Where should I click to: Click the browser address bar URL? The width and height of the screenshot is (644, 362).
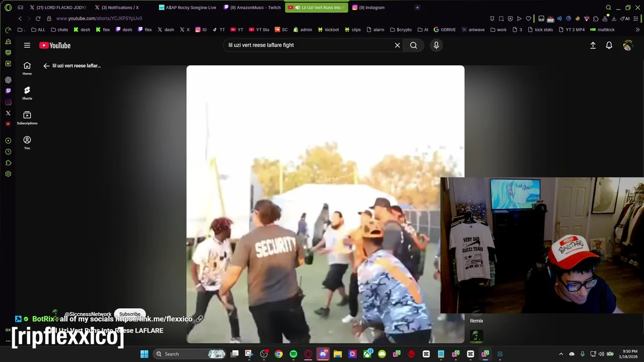(x=99, y=19)
